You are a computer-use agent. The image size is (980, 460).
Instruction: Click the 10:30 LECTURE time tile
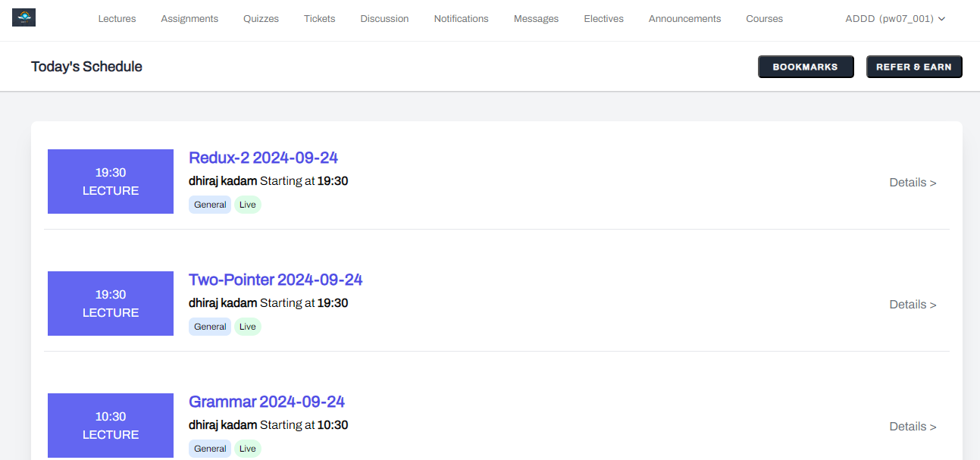coord(111,425)
